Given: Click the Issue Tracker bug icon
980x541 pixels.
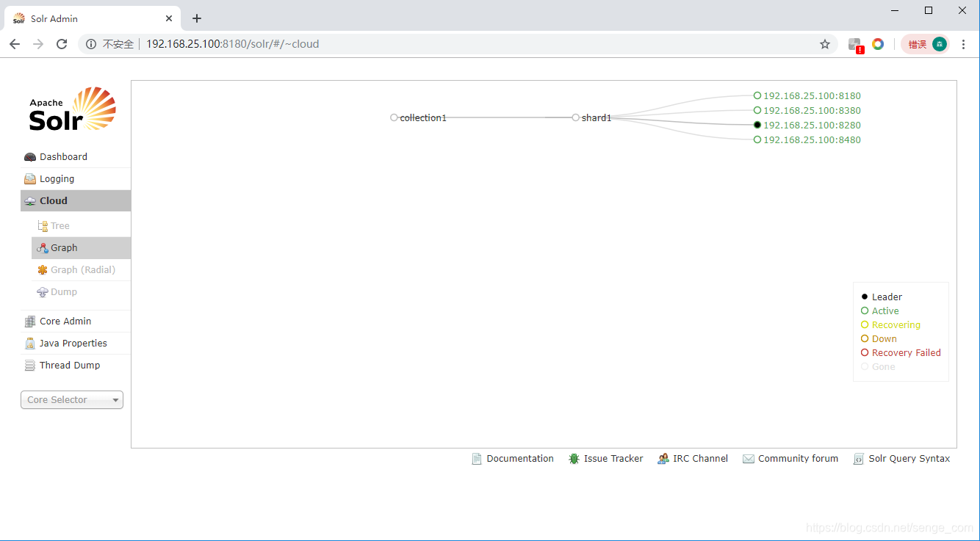Looking at the screenshot, I should [574, 459].
